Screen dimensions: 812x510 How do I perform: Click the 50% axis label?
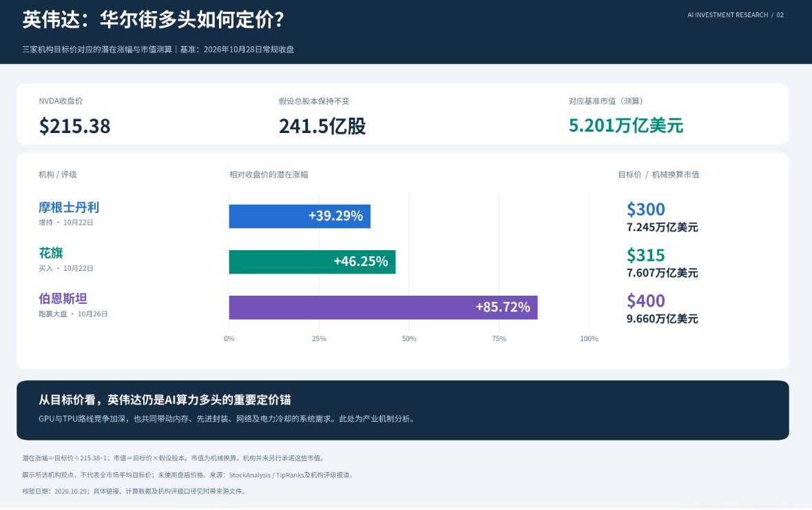coord(409,339)
